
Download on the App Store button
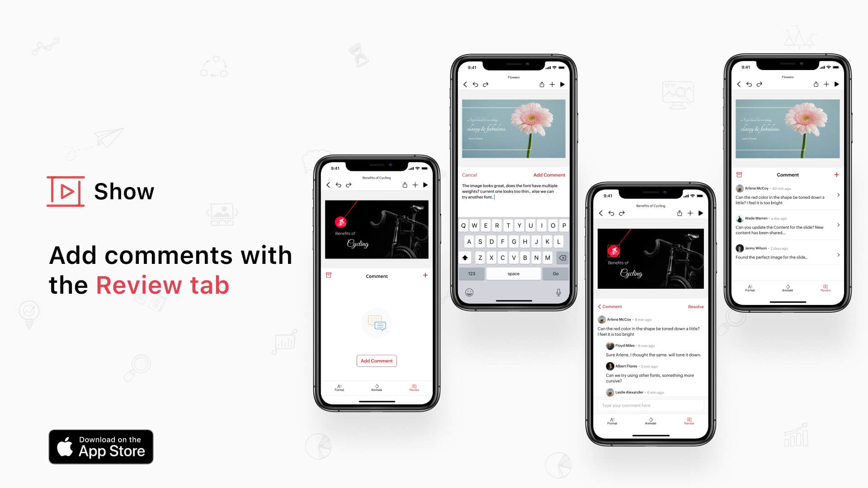click(100, 446)
